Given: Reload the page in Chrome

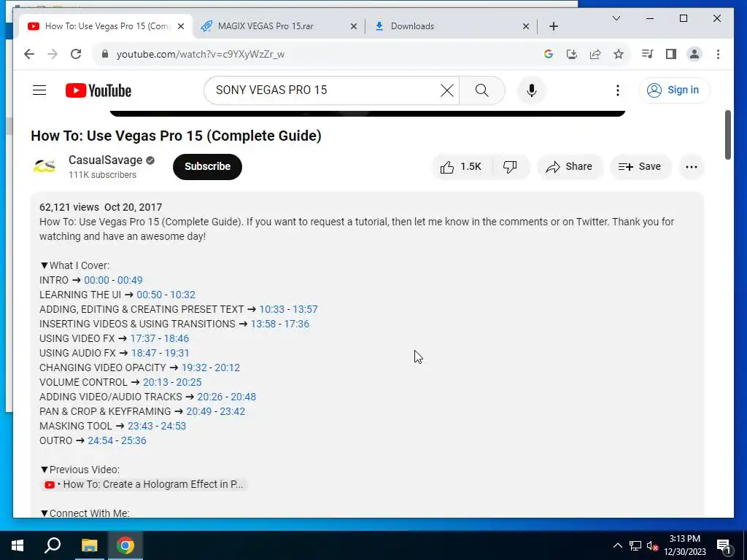Looking at the screenshot, I should click(76, 54).
